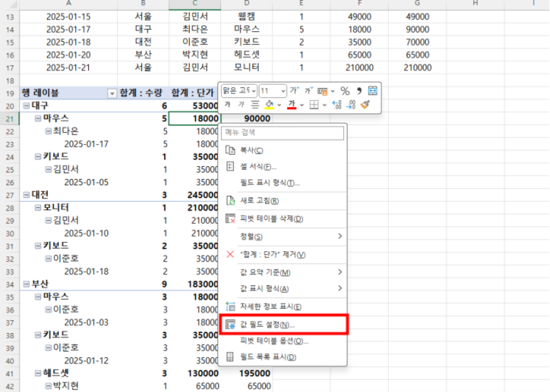
Task: Click the center align icon in mini toolbar
Action: [x=255, y=105]
